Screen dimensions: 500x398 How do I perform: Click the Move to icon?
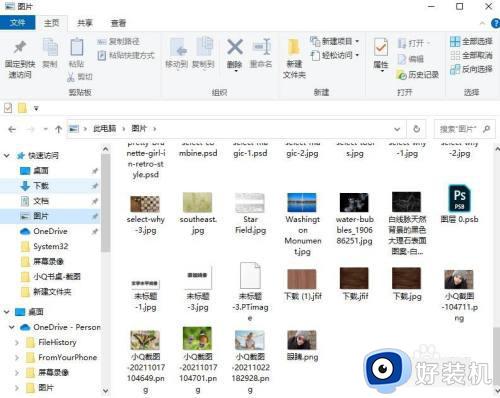177,53
